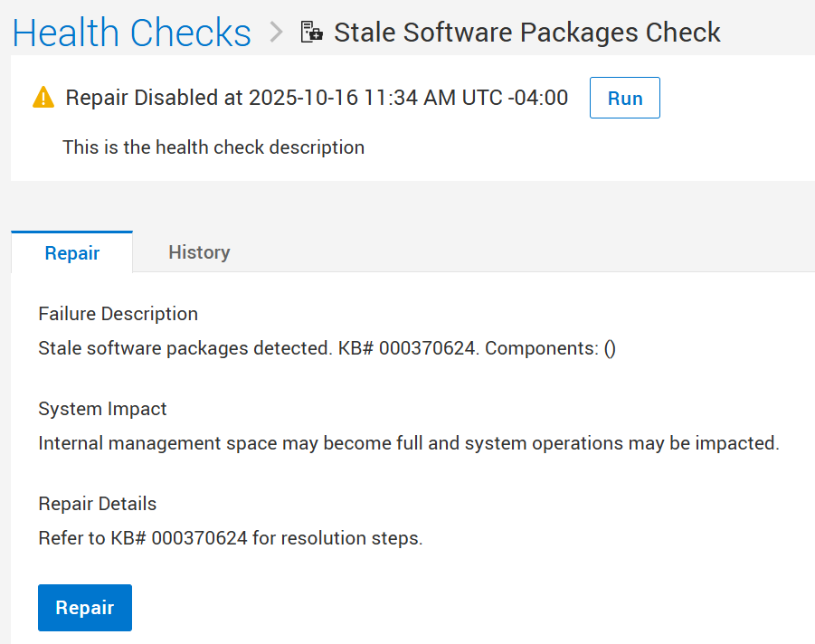This screenshot has height=644, width=815.
Task: Collapse the Repair section via the active tab
Action: [x=71, y=253]
